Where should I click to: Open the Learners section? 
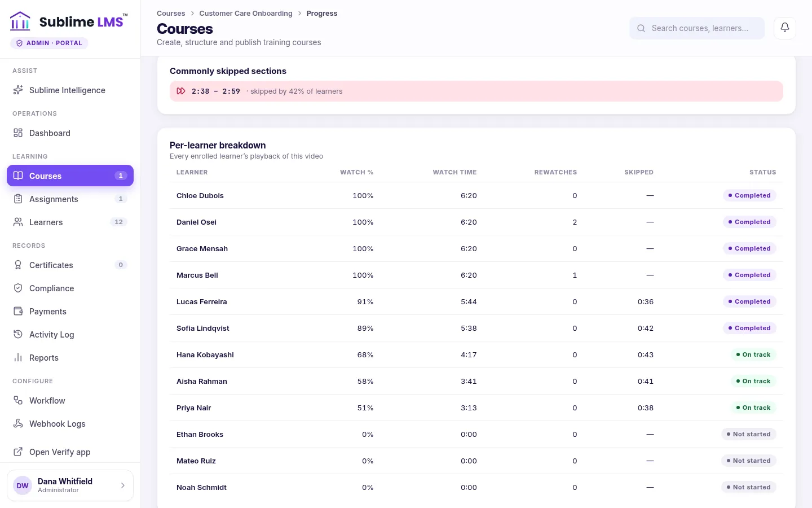coord(70,222)
